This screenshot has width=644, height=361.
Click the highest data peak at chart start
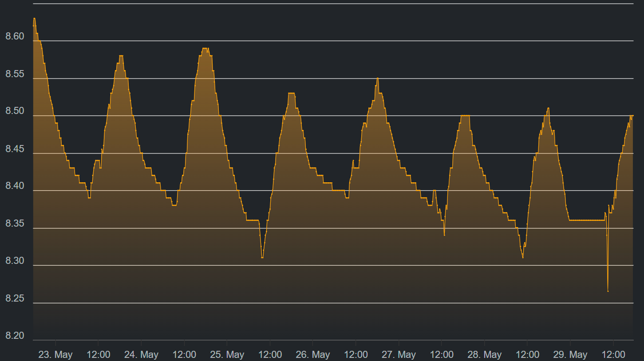tap(34, 19)
